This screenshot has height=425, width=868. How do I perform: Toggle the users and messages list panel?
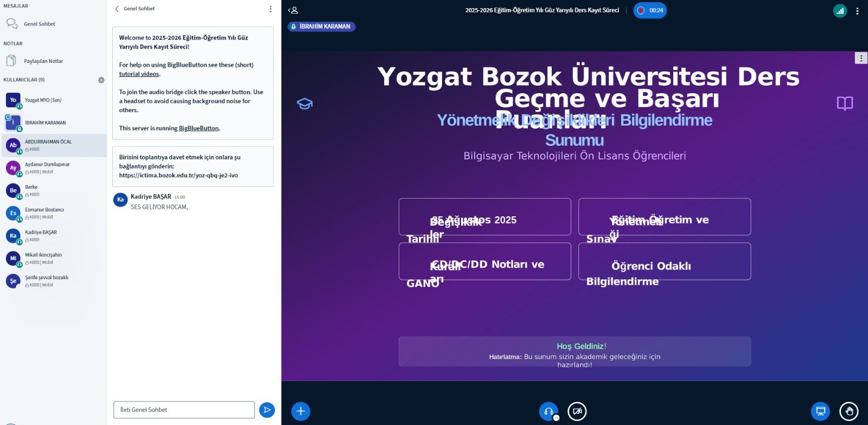pos(293,10)
